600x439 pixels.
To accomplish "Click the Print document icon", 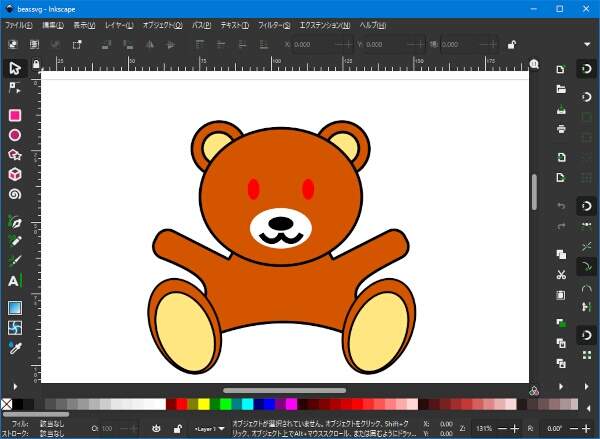I will [561, 129].
